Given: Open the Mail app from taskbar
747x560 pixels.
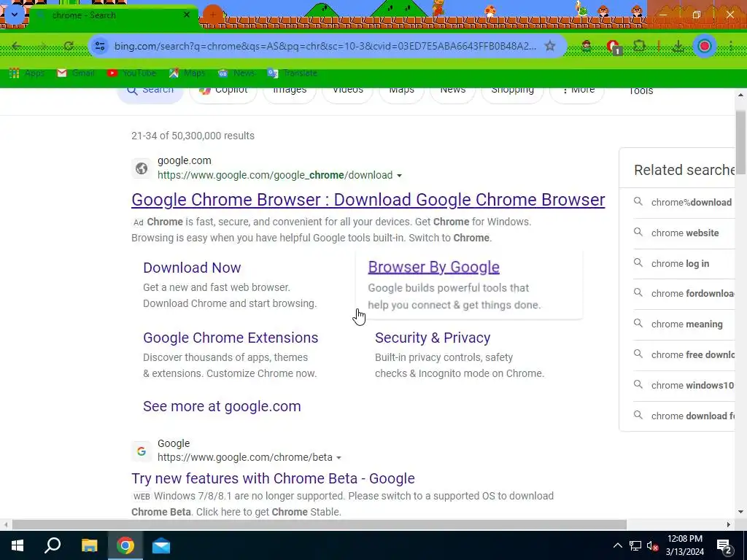Looking at the screenshot, I should click(x=161, y=545).
